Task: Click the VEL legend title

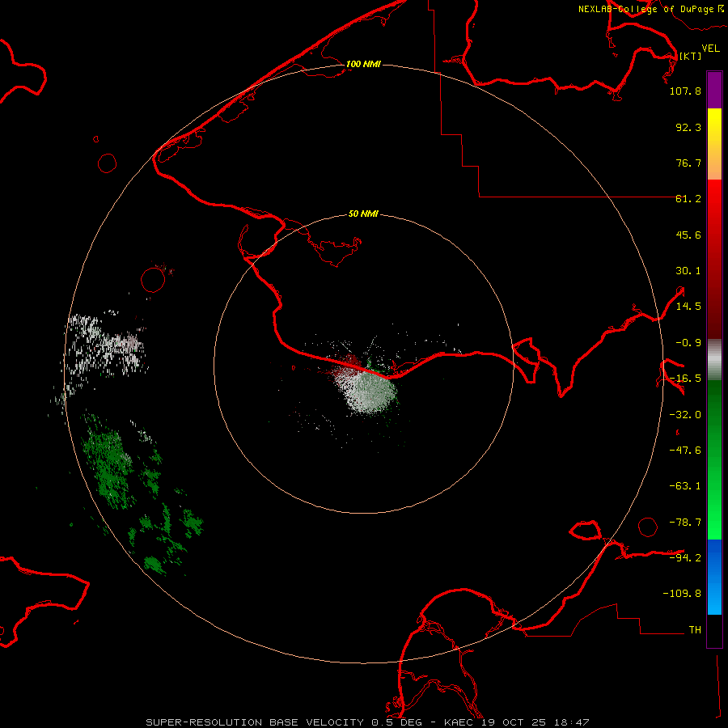Action: pyautogui.click(x=710, y=49)
